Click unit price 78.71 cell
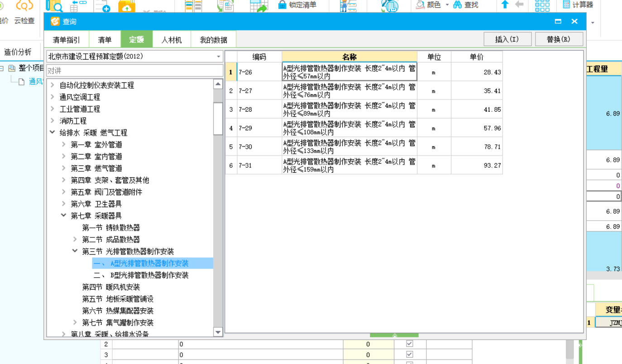This screenshot has width=622, height=364. 477,147
